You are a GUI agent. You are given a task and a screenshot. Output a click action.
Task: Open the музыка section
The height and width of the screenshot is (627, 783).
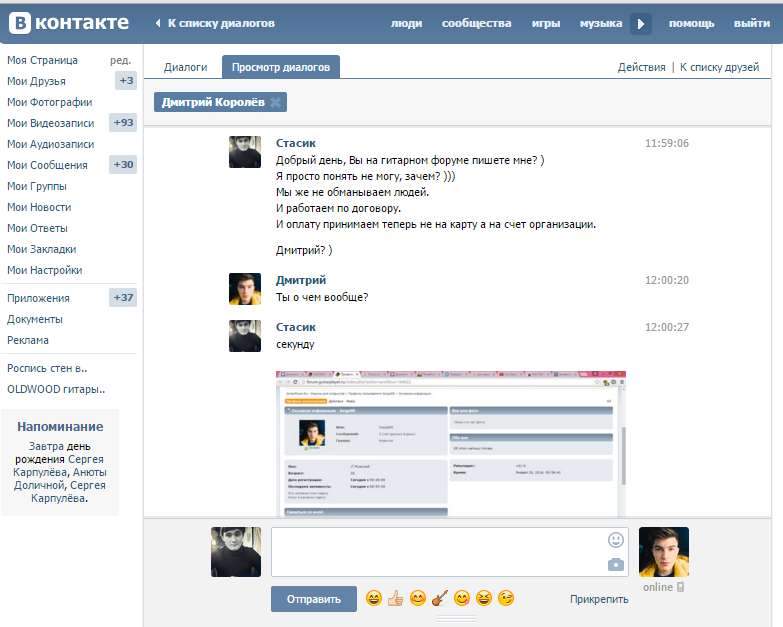(601, 23)
